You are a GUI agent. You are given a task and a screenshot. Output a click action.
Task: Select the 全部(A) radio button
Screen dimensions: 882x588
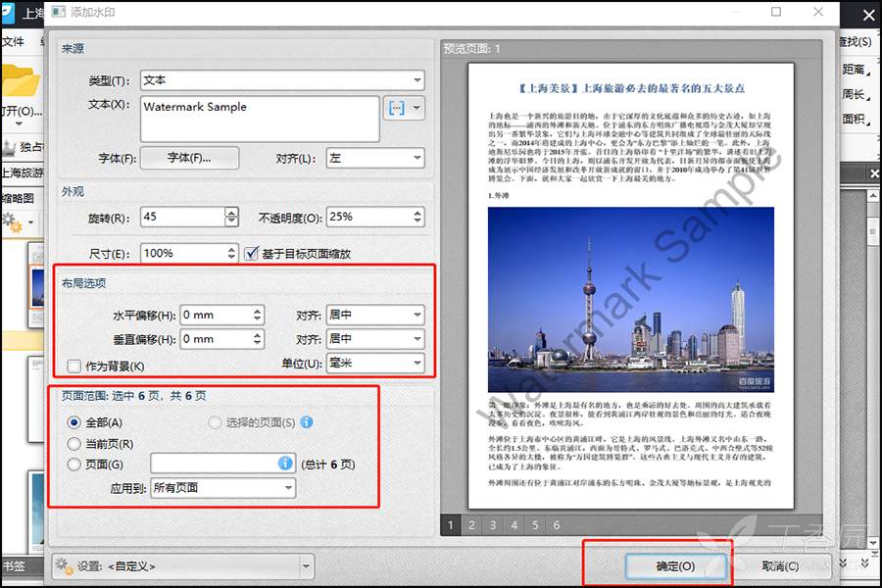point(73,422)
